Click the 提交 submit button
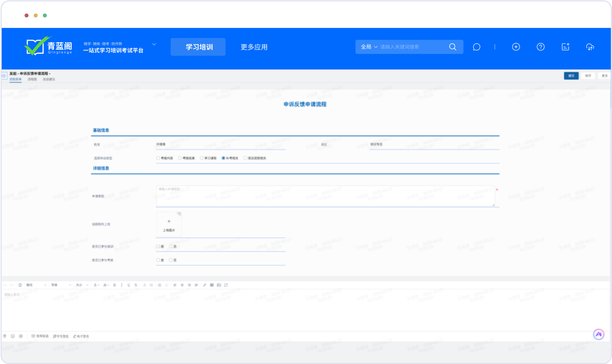This screenshot has height=364, width=612. 571,76
